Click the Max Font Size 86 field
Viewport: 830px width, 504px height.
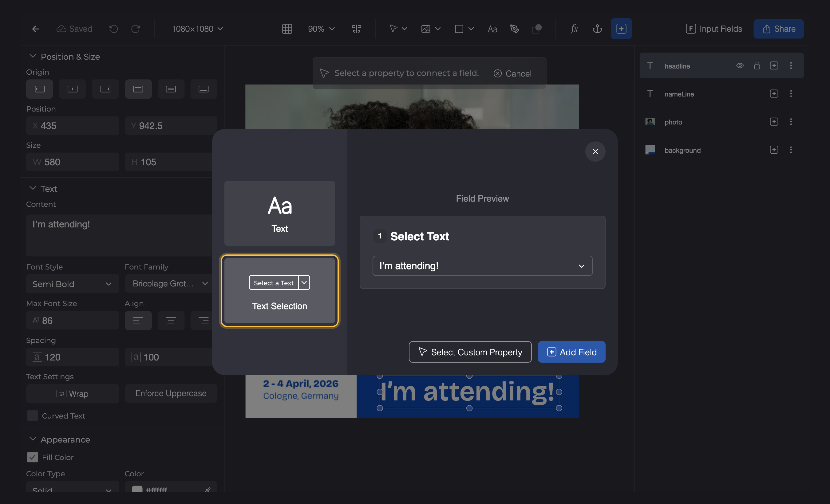pyautogui.click(x=73, y=320)
